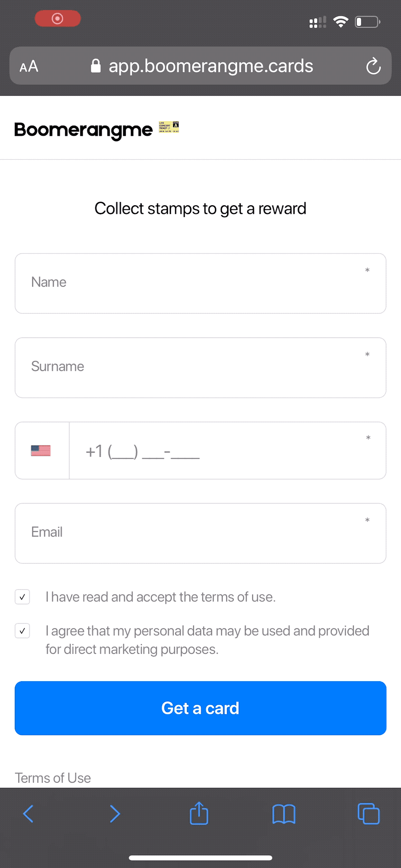
Task: Open Safari bookmarks book icon
Action: pyautogui.click(x=284, y=814)
